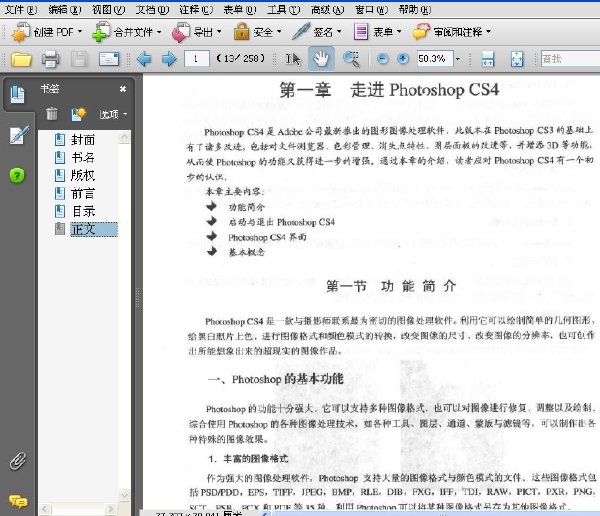The width and height of the screenshot is (600, 516).
Task: Click the new bookmark icon
Action: pos(79,114)
